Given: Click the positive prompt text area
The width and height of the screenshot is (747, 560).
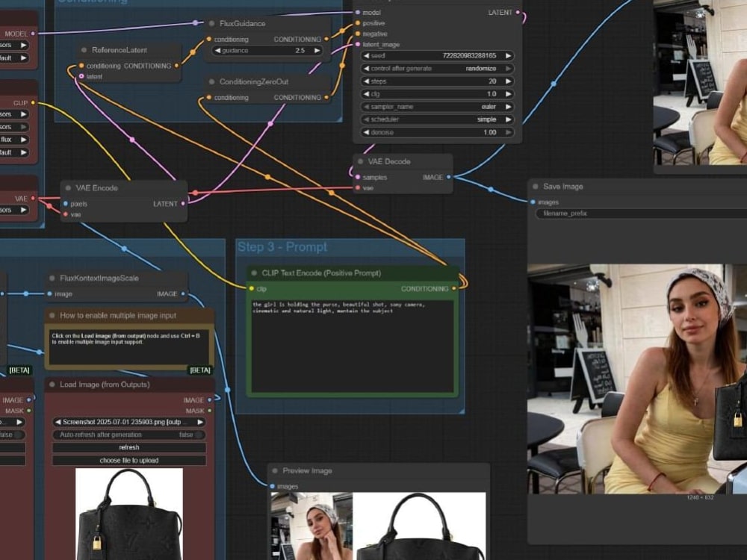Looking at the screenshot, I should pos(353,346).
